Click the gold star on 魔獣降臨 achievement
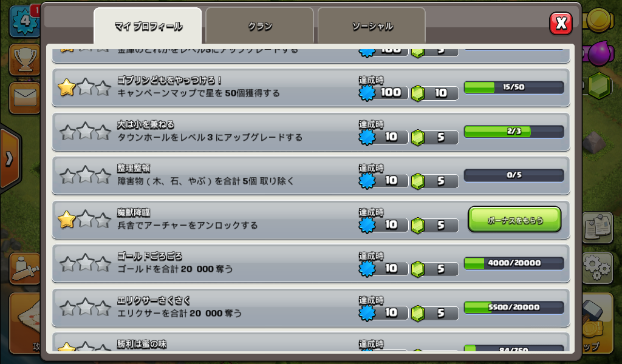The width and height of the screenshot is (622, 364). (x=67, y=220)
